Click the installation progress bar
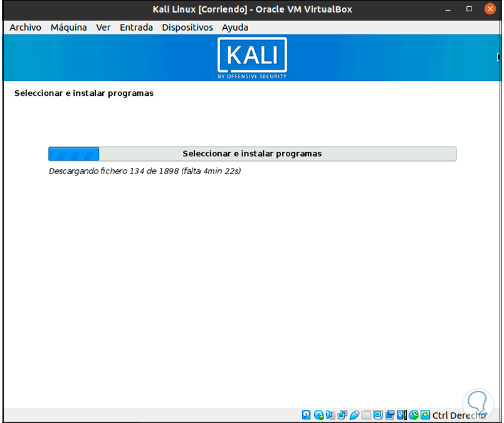Image resolution: width=504 pixels, height=423 pixels. tap(253, 154)
